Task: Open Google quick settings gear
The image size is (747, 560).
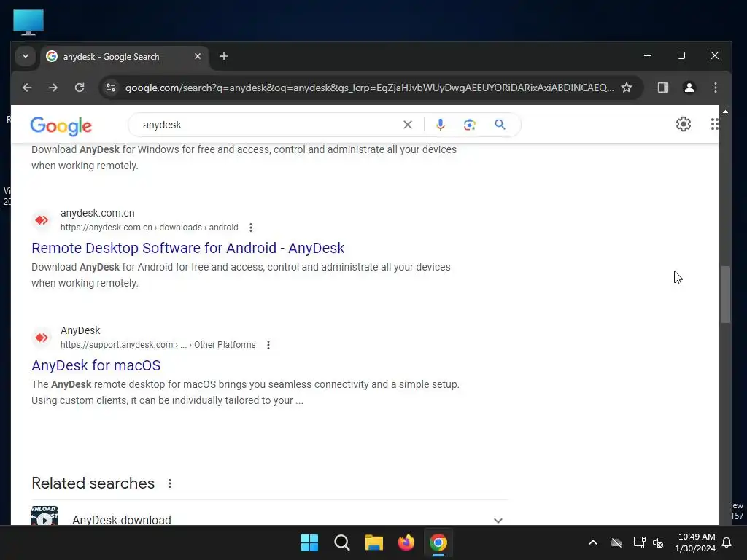Action: point(683,124)
